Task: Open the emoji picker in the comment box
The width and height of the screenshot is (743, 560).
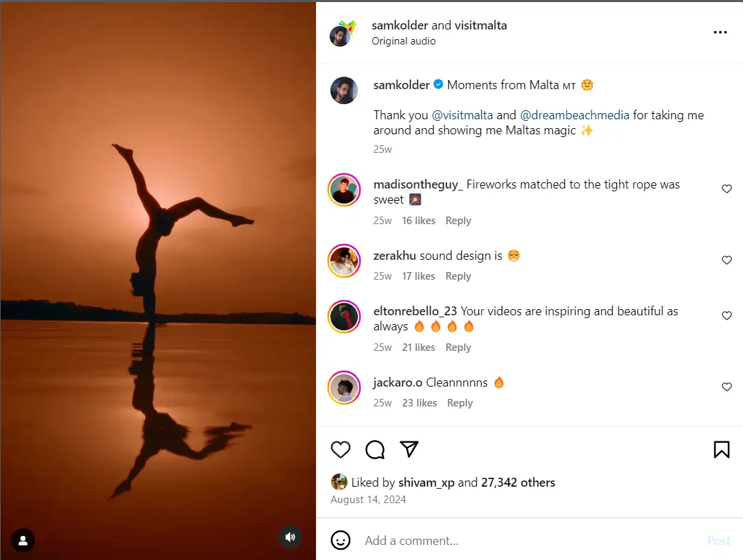Action: (x=341, y=540)
